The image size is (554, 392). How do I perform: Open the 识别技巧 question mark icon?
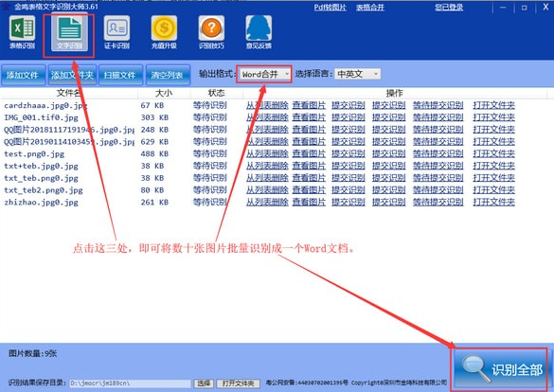pyautogui.click(x=211, y=32)
